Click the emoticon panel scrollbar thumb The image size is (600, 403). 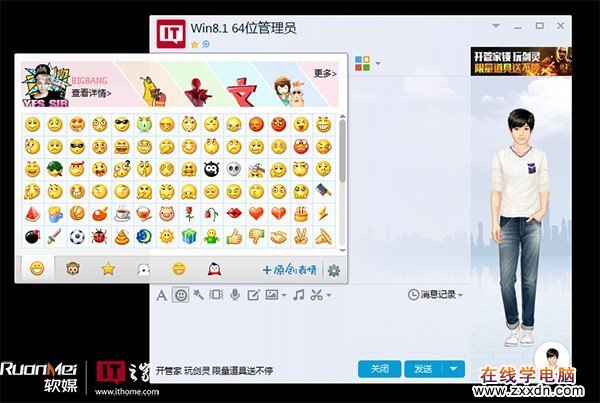pos(342,150)
